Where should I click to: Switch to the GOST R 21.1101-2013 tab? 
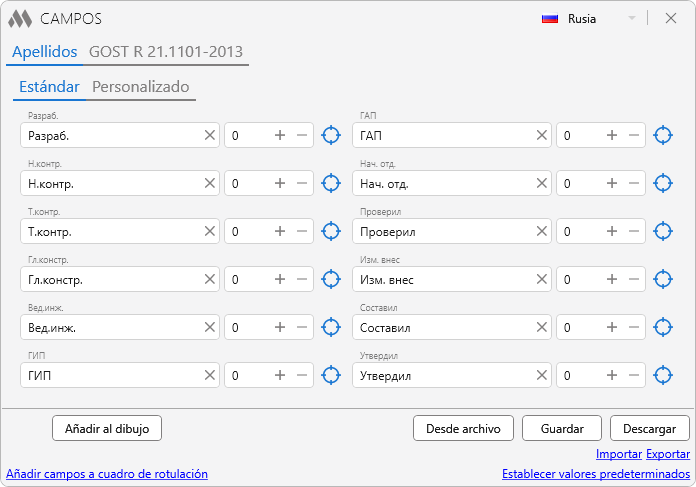(166, 52)
